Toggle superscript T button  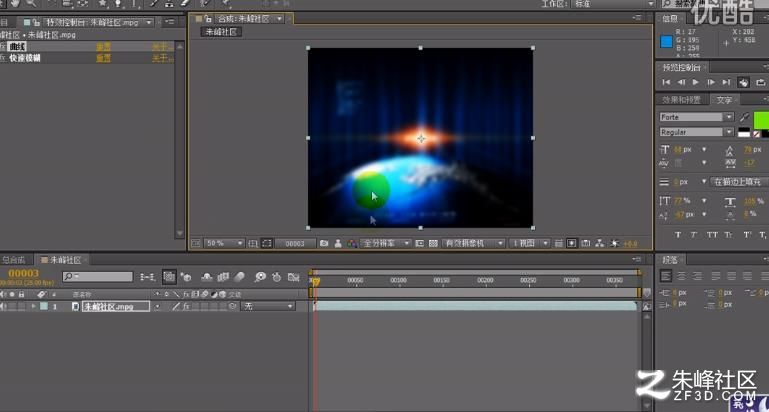click(x=747, y=235)
